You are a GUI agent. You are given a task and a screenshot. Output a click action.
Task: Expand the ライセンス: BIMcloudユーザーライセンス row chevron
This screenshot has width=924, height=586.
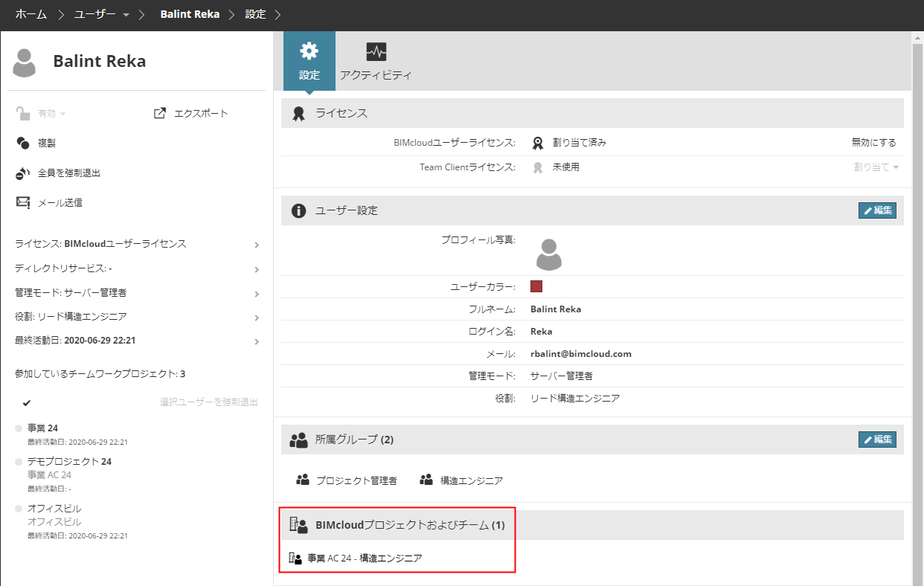(x=257, y=245)
